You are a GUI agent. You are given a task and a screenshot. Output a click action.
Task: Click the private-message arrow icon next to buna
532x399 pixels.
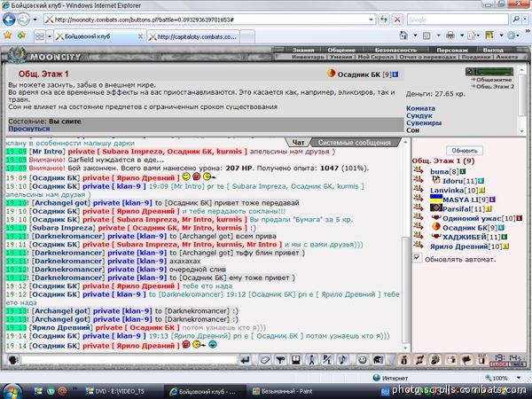[x=418, y=170]
